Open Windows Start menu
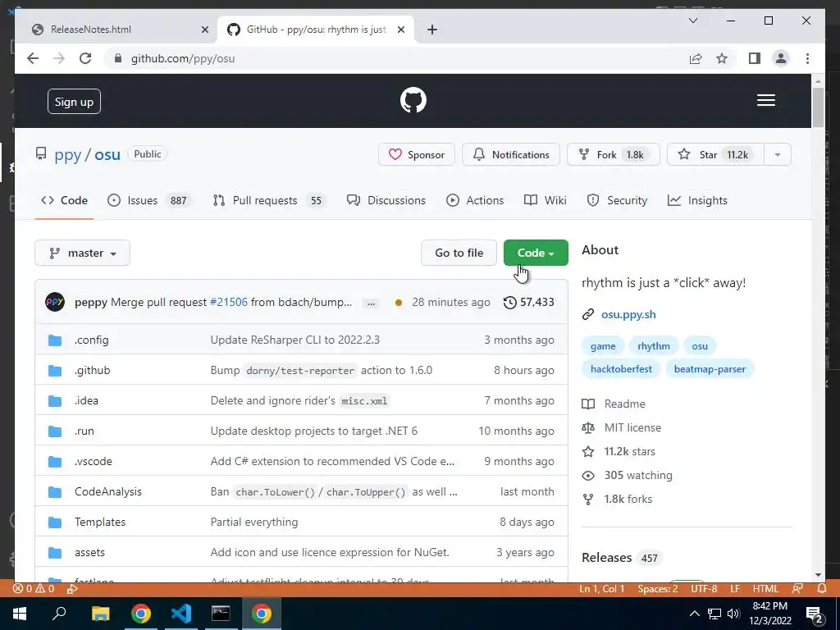This screenshot has height=630, width=840. pos(20,614)
